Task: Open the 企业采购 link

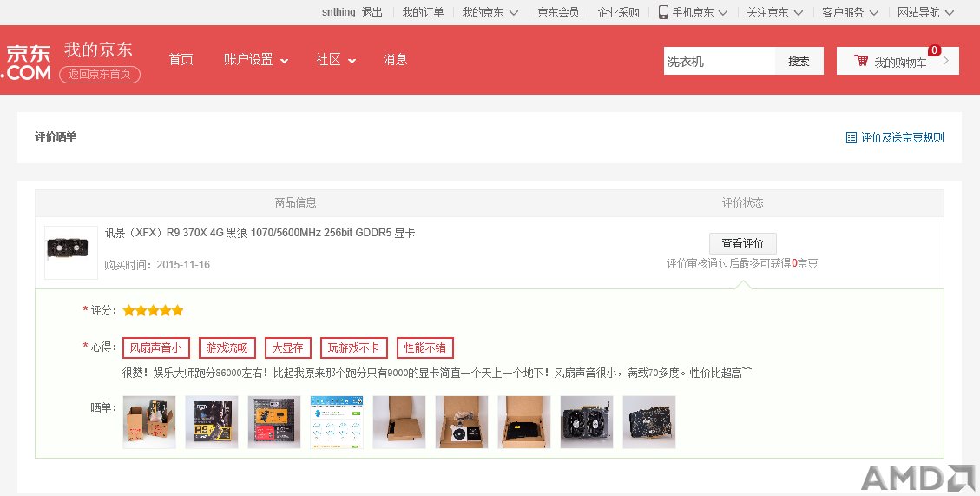Action: pyautogui.click(x=618, y=12)
